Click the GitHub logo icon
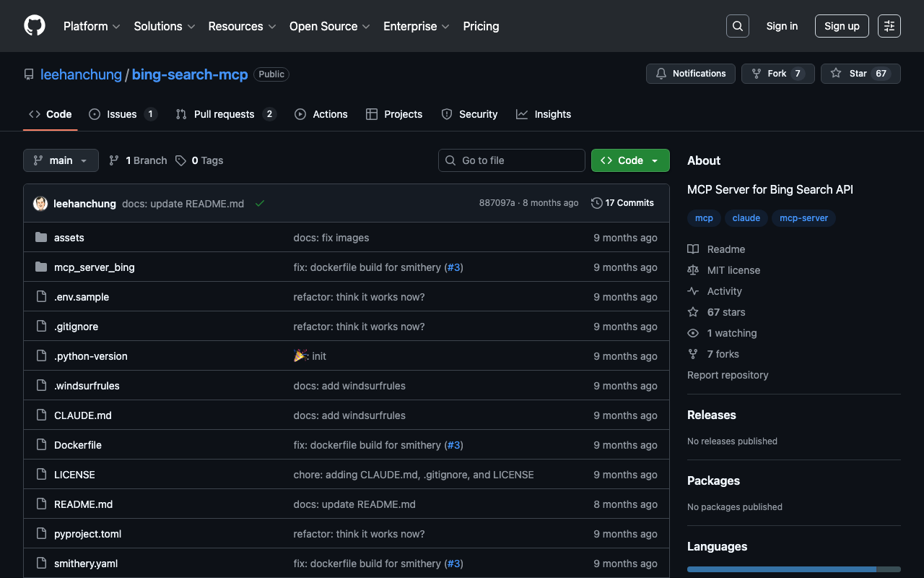 pyautogui.click(x=35, y=26)
